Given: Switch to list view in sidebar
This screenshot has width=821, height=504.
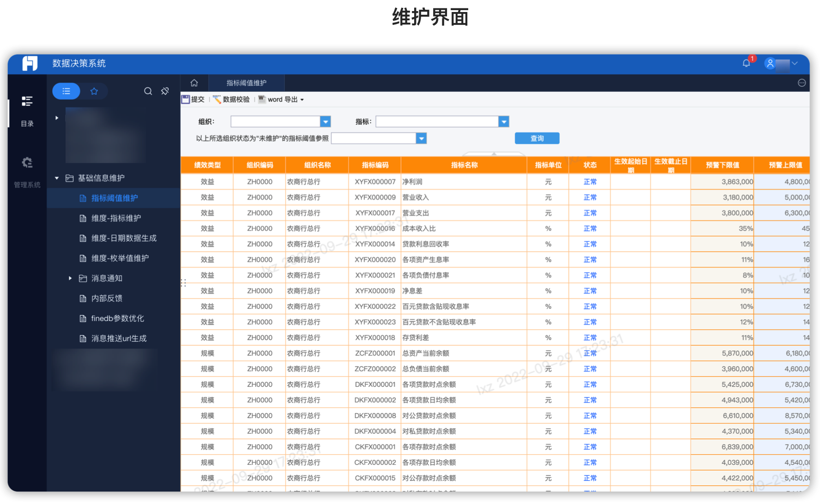Looking at the screenshot, I should pyautogui.click(x=66, y=91).
